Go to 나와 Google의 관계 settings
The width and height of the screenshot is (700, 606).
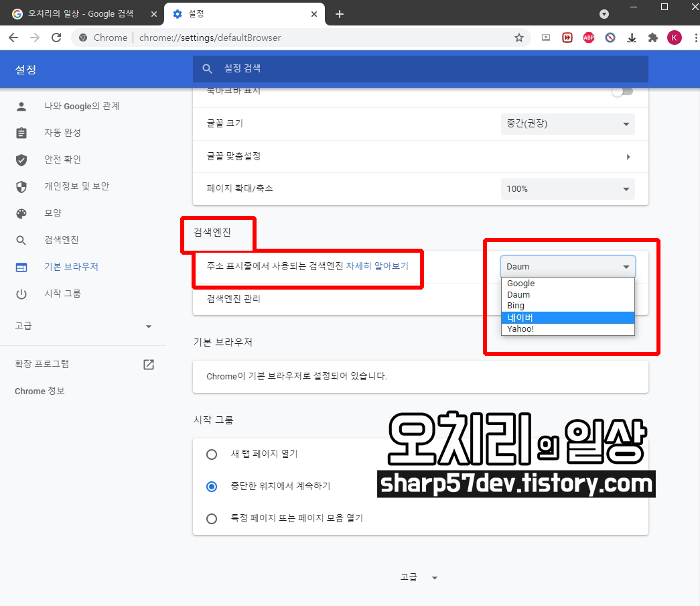tap(82, 107)
